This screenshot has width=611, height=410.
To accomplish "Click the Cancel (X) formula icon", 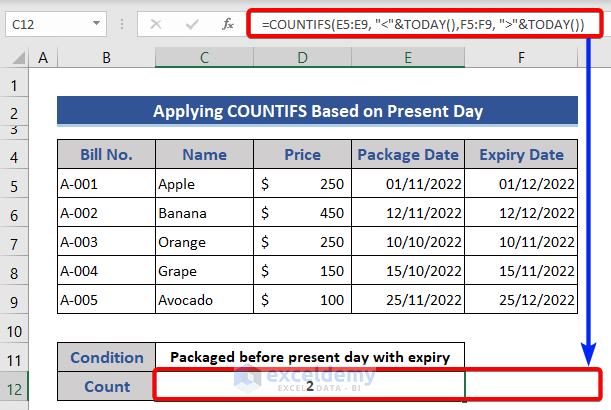I will point(155,24).
